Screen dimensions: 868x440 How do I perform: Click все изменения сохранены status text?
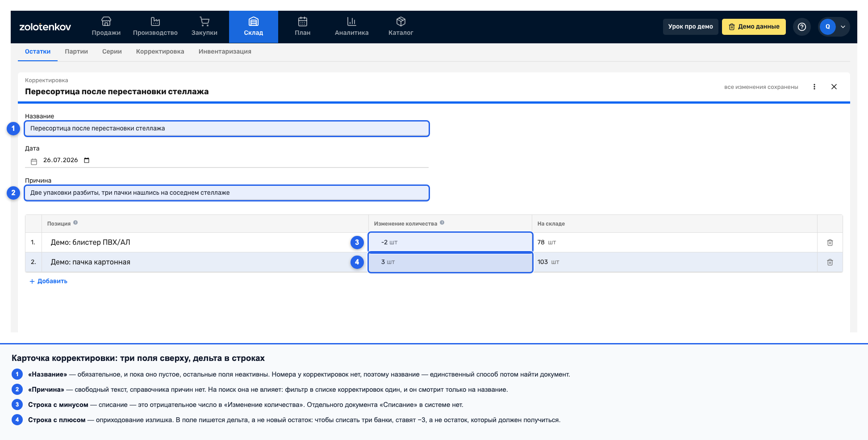[761, 87]
